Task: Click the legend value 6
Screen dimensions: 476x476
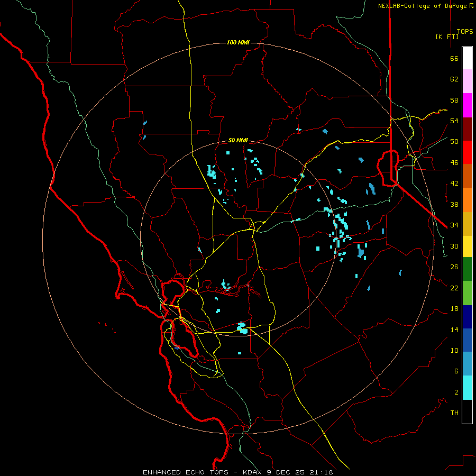Action: [456, 371]
